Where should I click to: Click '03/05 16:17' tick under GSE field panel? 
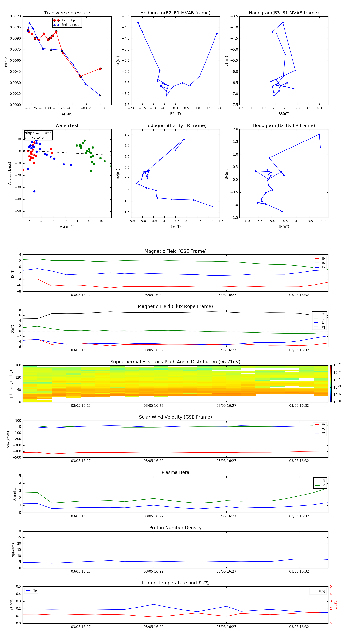(81, 295)
